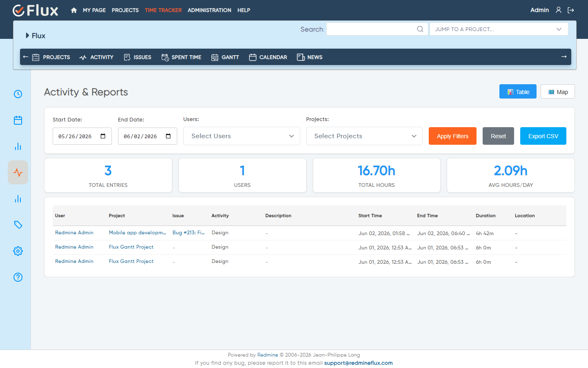Image resolution: width=588 pixels, height=368 pixels.
Task: Click the Flux logo in header
Action: coord(36,10)
